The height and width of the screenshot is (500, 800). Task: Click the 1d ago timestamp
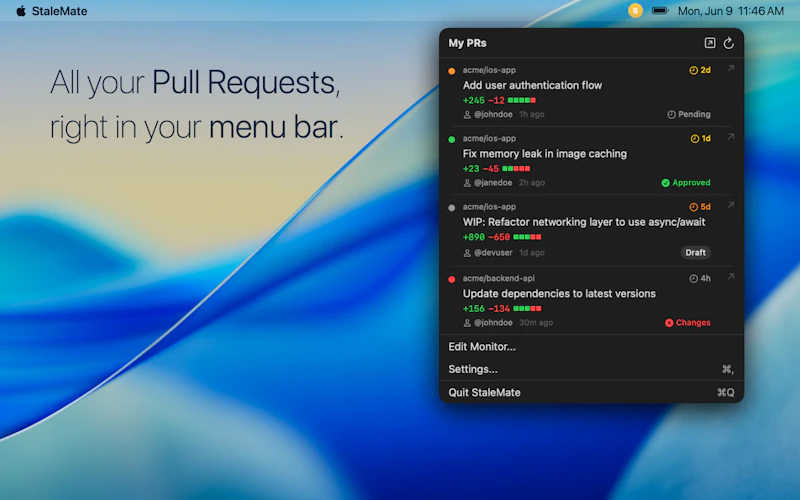[532, 253]
